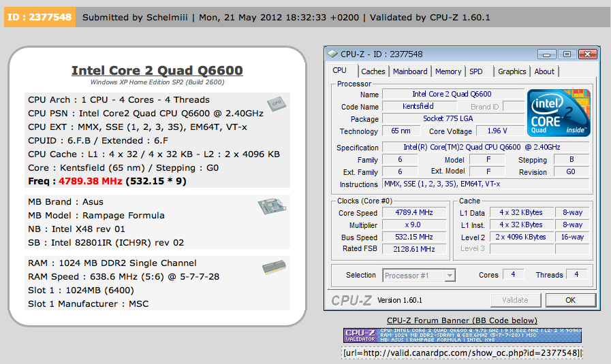Click the 'Submitted by Schelmiii' header text
The image size is (611, 364).
tap(135, 17)
